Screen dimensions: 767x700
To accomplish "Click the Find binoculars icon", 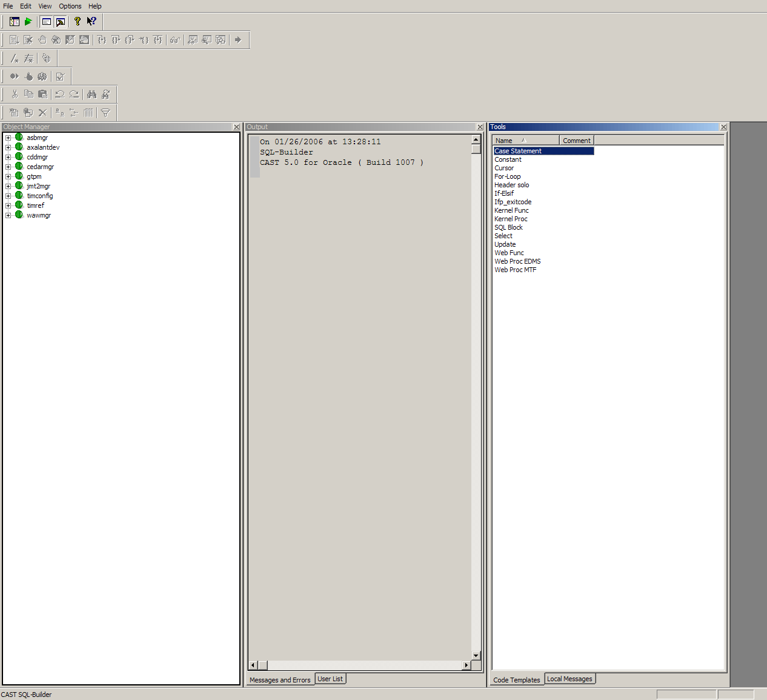I will click(91, 95).
